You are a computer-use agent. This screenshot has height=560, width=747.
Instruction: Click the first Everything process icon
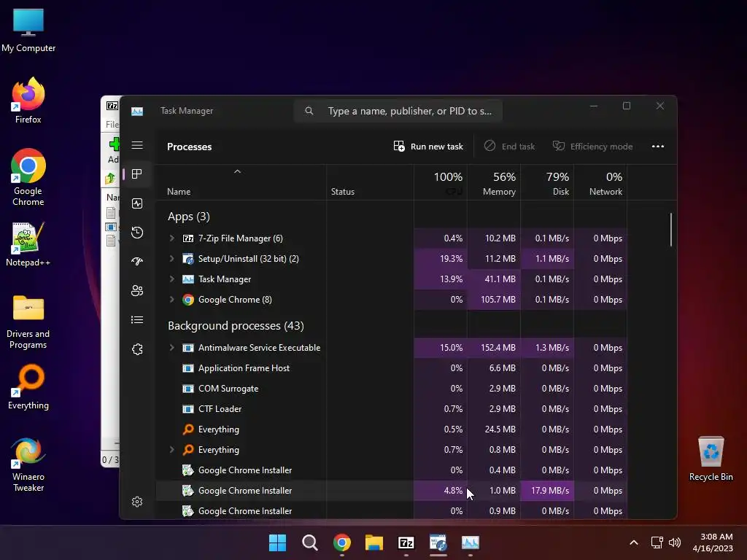(x=188, y=429)
